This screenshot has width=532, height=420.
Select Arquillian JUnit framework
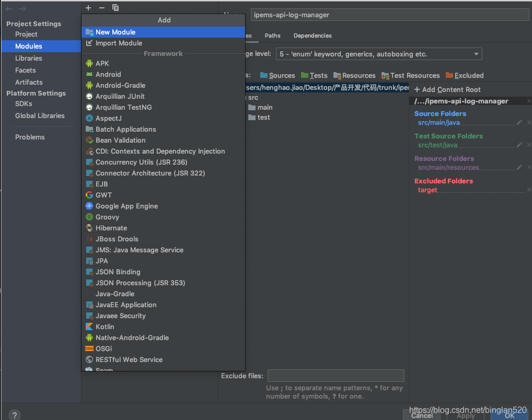pyautogui.click(x=163, y=96)
